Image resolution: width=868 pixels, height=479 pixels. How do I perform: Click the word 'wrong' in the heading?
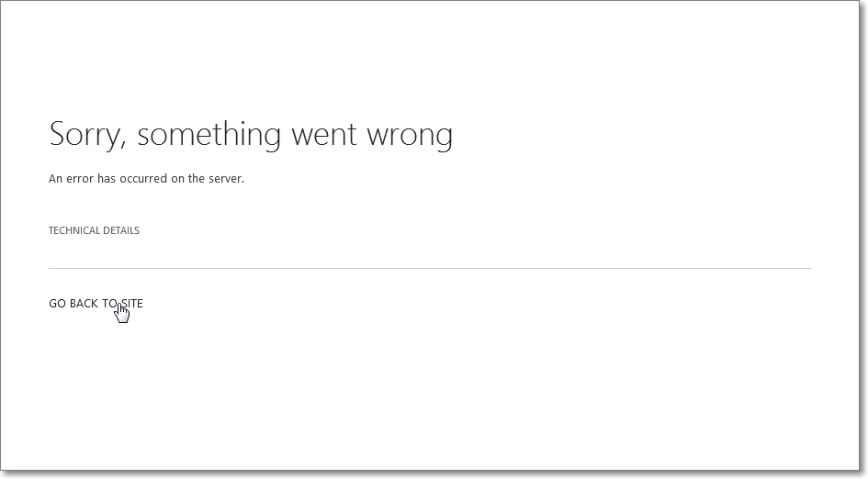tap(411, 136)
